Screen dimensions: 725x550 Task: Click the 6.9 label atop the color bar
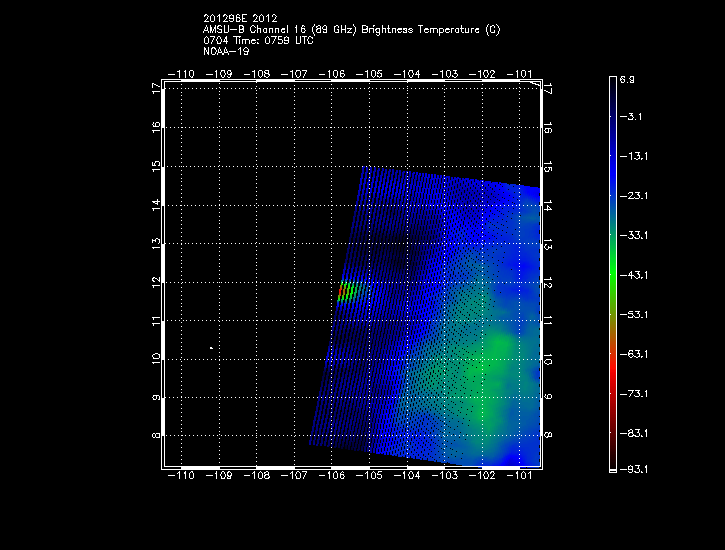(x=628, y=78)
